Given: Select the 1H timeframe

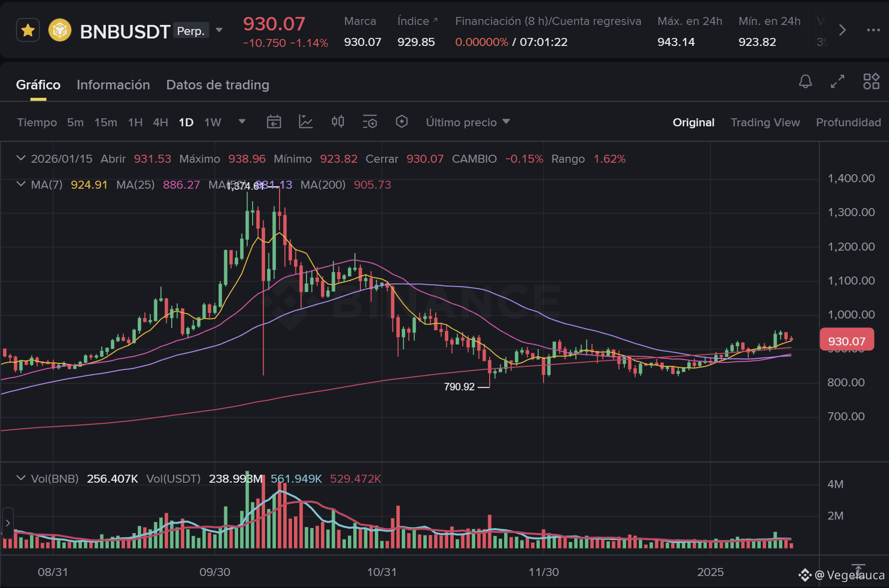Looking at the screenshot, I should [135, 122].
